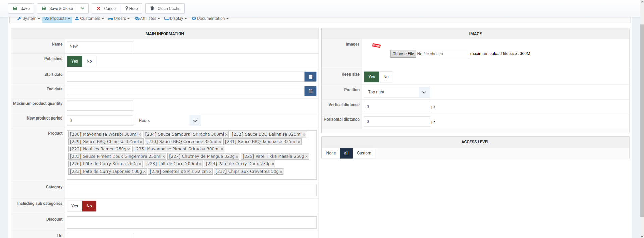Remove Sauce Piment Doux Gingembre tag

(x=164, y=156)
